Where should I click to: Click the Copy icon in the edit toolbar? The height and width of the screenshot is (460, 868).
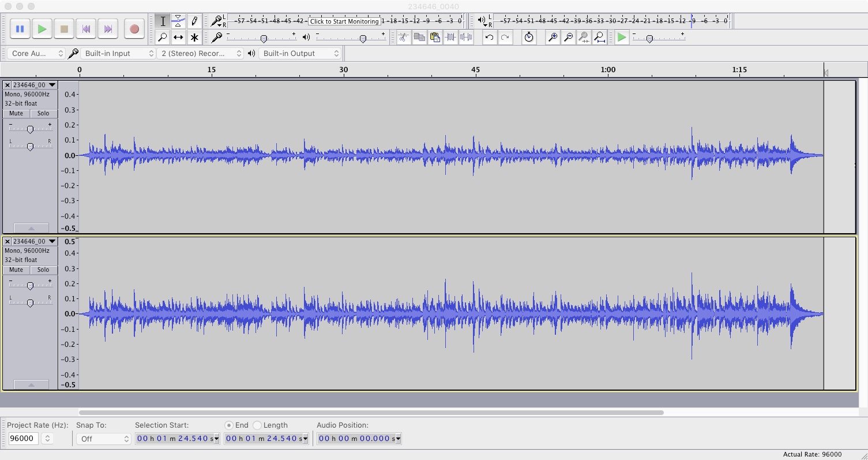point(419,37)
